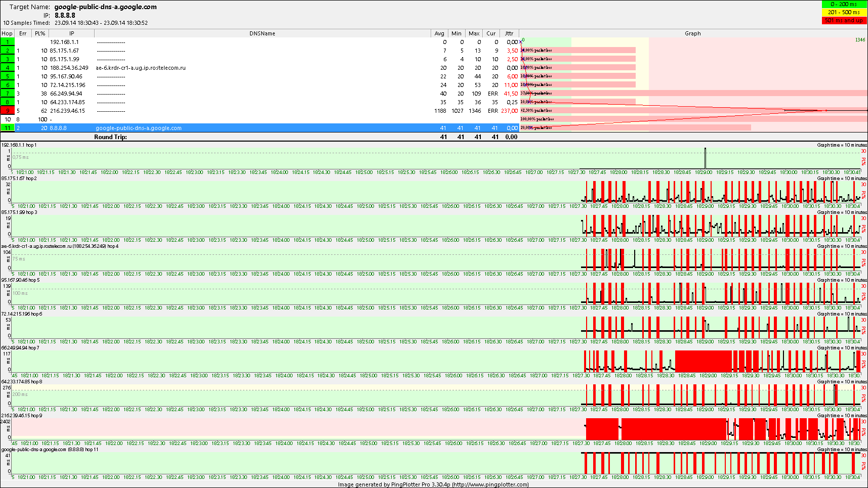Sort by the PL% column header

(40, 33)
